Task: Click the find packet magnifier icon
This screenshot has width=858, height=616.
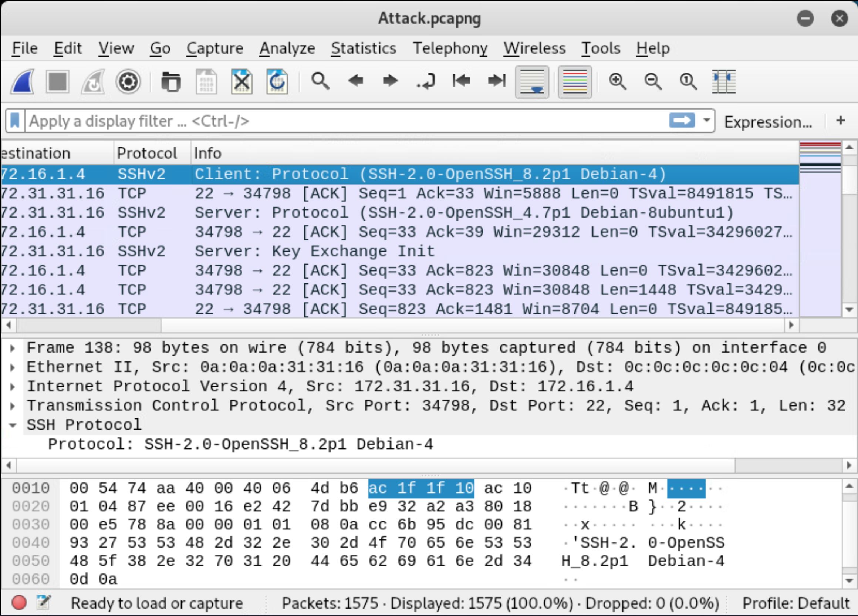Action: [320, 81]
